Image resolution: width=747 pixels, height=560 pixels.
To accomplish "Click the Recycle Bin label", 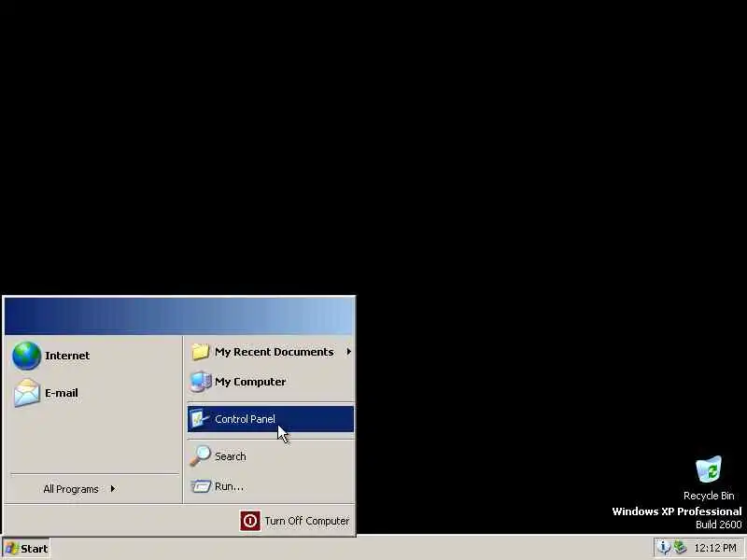I will (709, 496).
